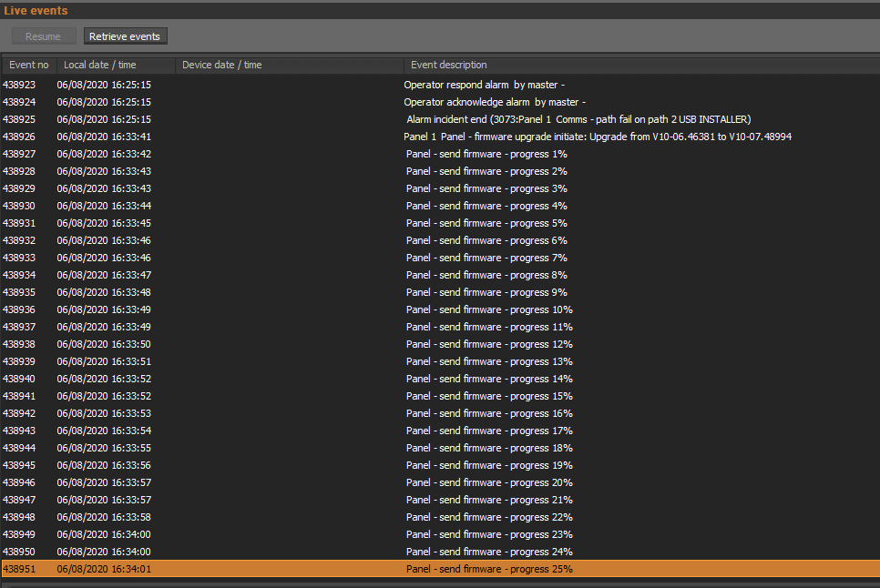Select the 'progress 11%' firmware row

[x=440, y=328]
